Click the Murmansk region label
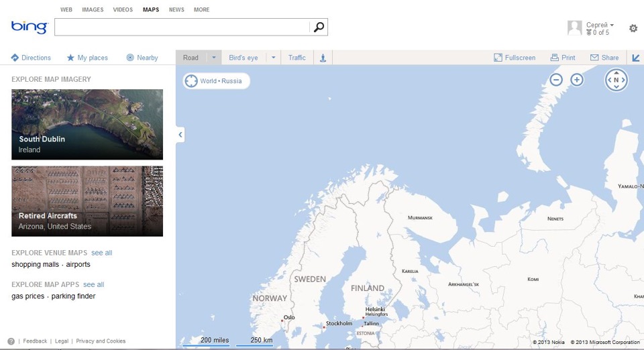Screen dimensions: 644x350 click(x=420, y=217)
